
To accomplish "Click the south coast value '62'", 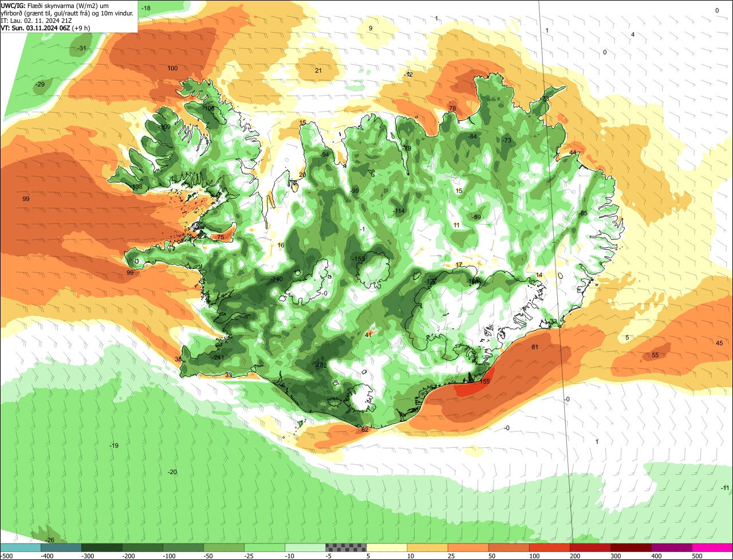I will tap(365, 429).
